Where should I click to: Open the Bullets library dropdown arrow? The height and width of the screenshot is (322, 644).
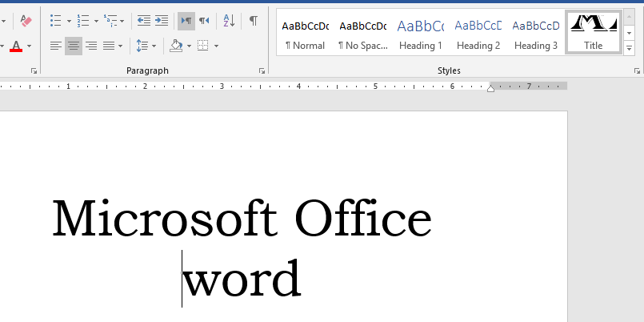click(69, 21)
